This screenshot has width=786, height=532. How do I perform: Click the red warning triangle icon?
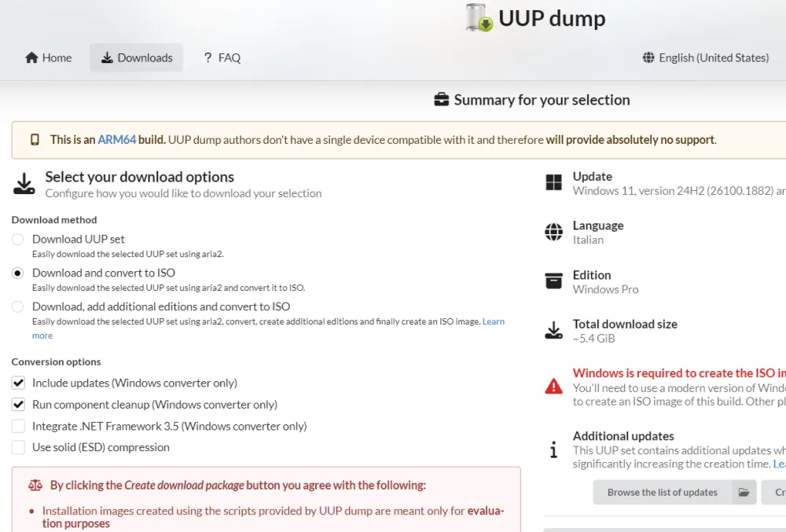554,386
